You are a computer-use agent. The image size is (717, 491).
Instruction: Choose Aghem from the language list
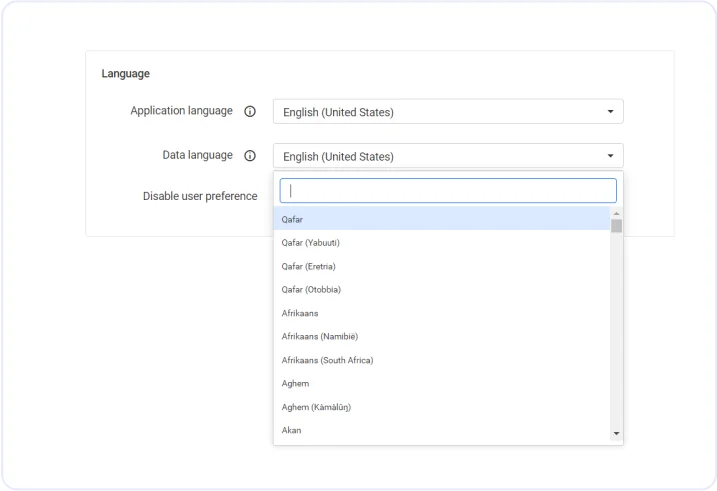pyautogui.click(x=442, y=384)
